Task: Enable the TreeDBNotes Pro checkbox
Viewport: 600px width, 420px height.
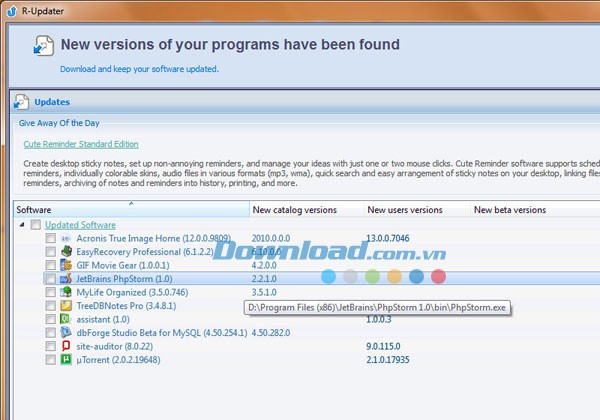Action: [x=51, y=306]
